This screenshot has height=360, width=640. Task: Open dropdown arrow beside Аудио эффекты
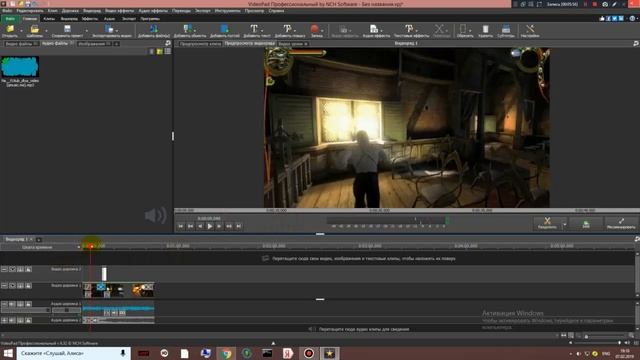[x=382, y=30]
